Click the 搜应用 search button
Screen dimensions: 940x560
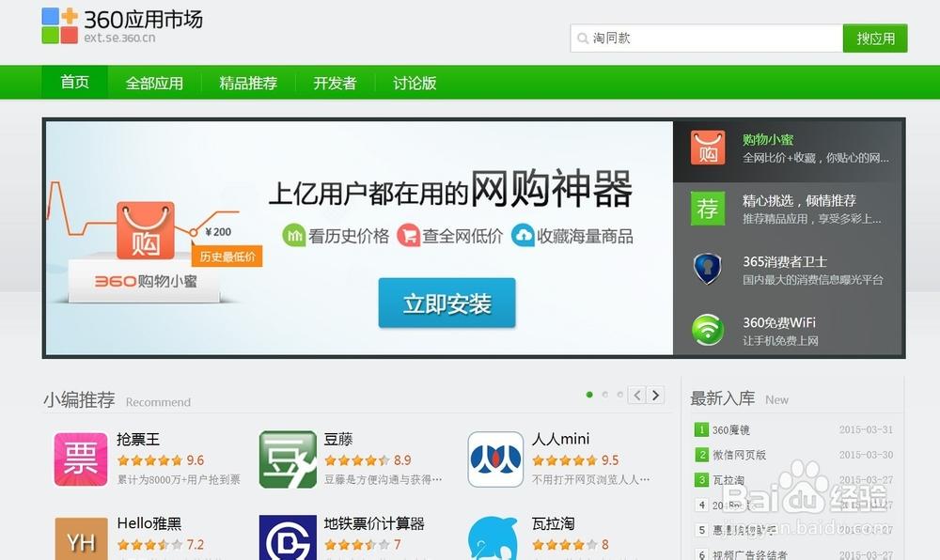pyautogui.click(x=874, y=39)
